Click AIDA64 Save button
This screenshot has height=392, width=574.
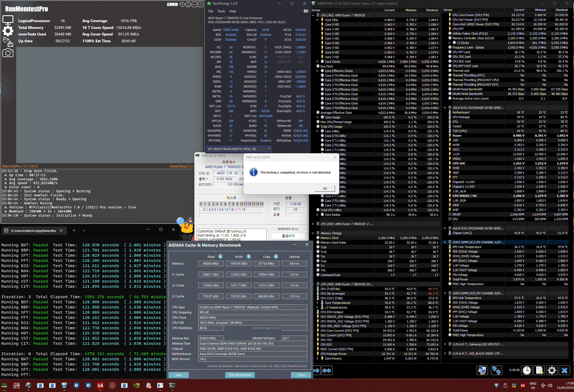click(179, 375)
